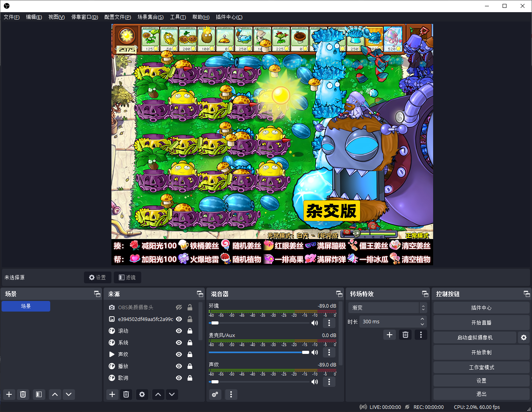The height and width of the screenshot is (412, 532).
Task: Open source properties gear in sources toolbar
Action: (142, 394)
